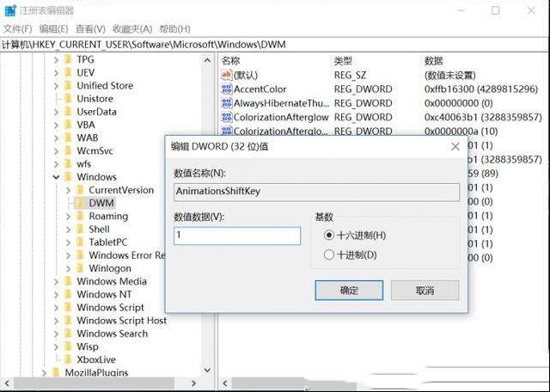Open the 文件(F) menu
The height and width of the screenshot is (392, 550).
click(x=17, y=28)
